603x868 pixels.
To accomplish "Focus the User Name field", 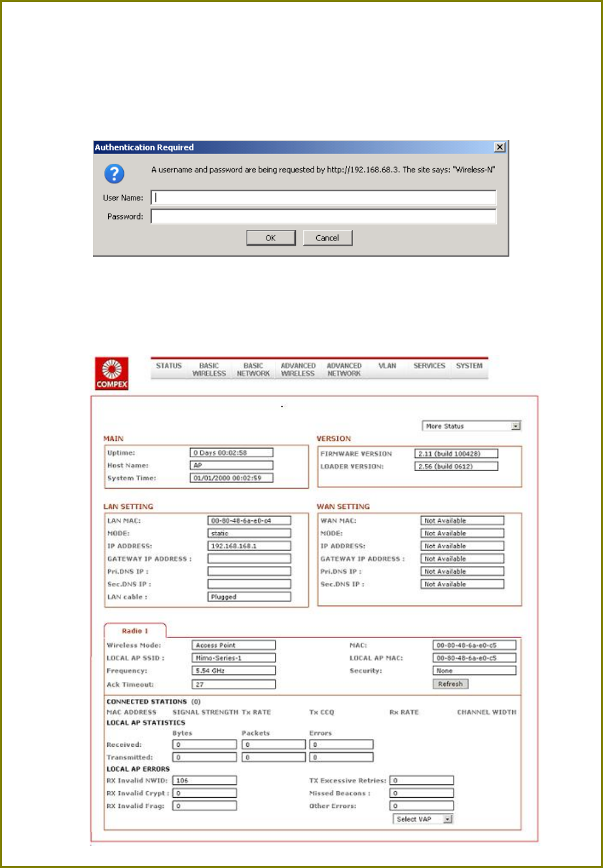I will pyautogui.click(x=323, y=197).
